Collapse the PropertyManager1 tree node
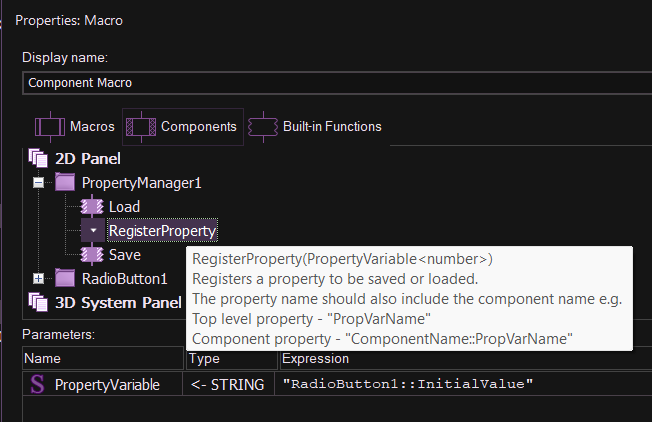This screenshot has height=422, width=652. coord(39,183)
